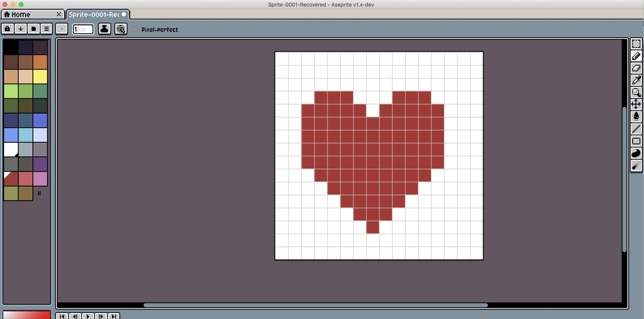
Task: Select the Rectangular Marquee tool
Action: pos(636,44)
